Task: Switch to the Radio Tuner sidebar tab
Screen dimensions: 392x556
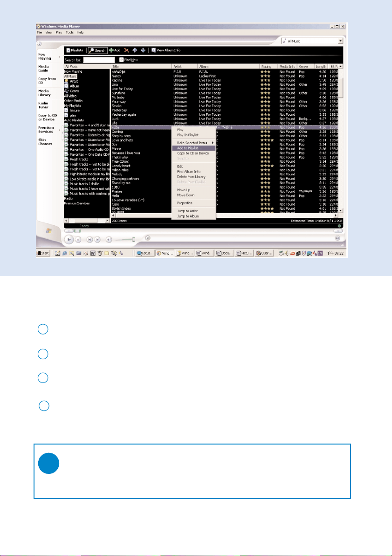Action: click(43, 105)
